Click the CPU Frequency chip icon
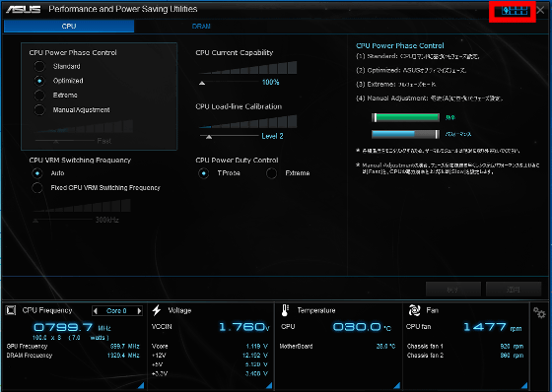552x392 pixels. (11, 310)
